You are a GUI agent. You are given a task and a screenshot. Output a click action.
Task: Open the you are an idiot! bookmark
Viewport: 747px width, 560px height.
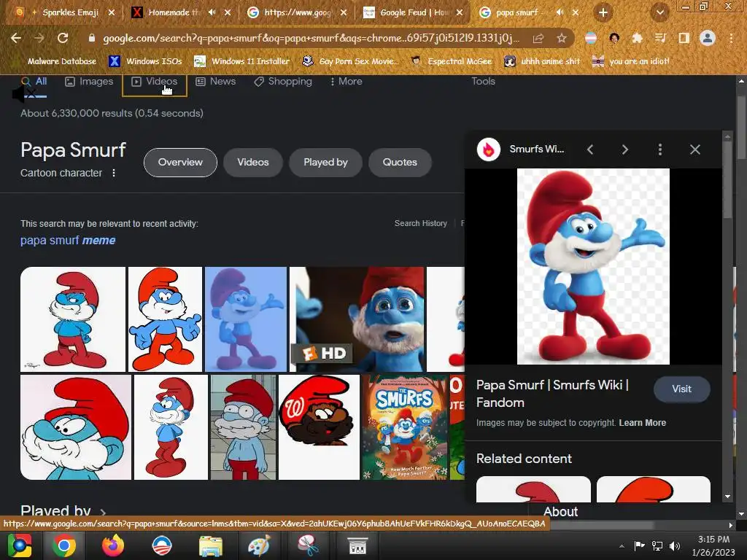click(632, 61)
